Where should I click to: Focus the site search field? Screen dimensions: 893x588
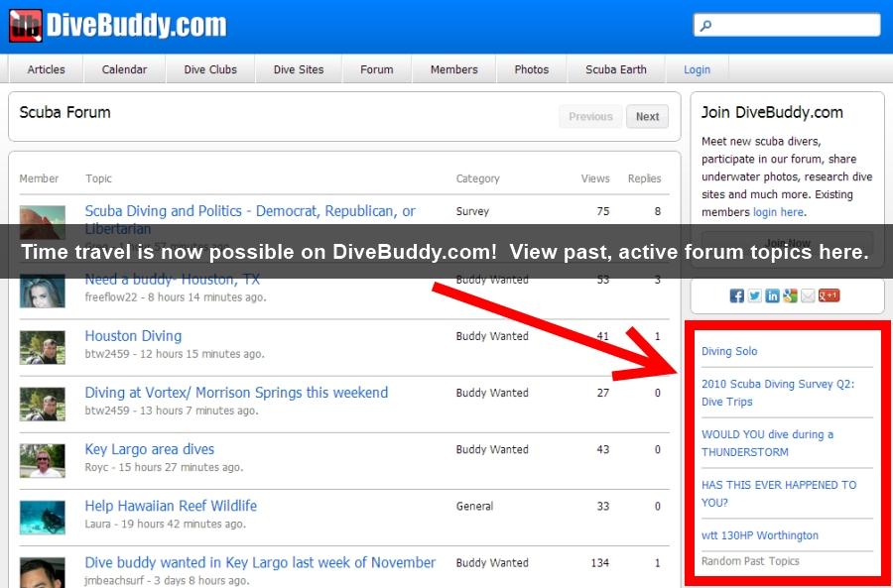[787, 26]
